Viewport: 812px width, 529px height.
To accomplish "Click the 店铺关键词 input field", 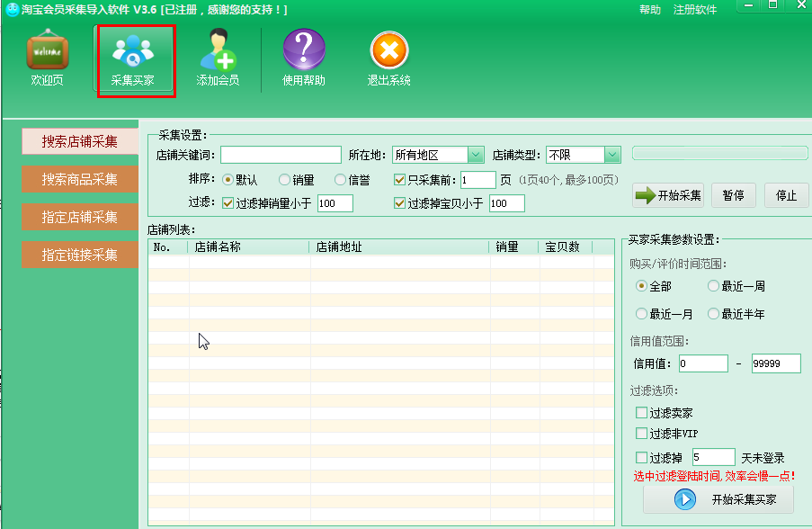I will click(281, 155).
